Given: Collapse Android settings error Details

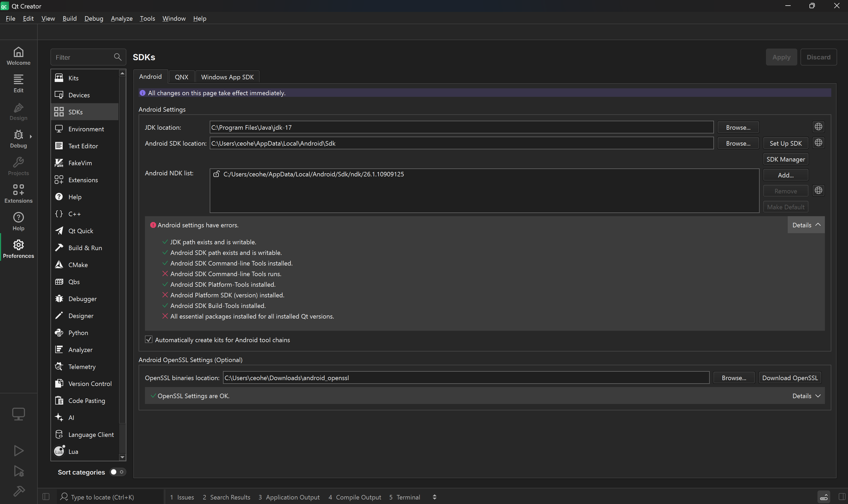Looking at the screenshot, I should (x=806, y=225).
